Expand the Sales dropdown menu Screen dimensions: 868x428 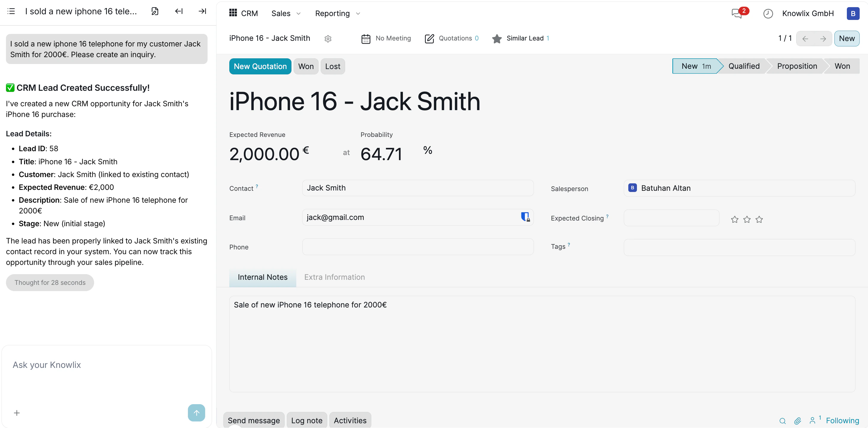click(286, 13)
